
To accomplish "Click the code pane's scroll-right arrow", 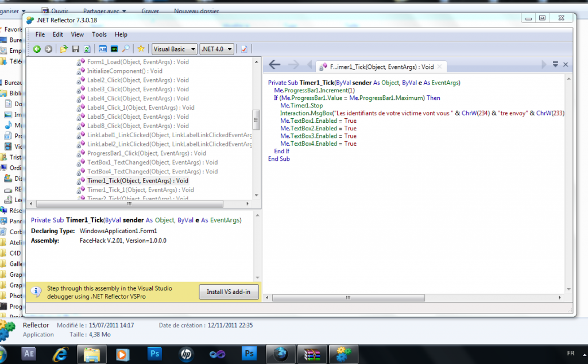I will (559, 297).
